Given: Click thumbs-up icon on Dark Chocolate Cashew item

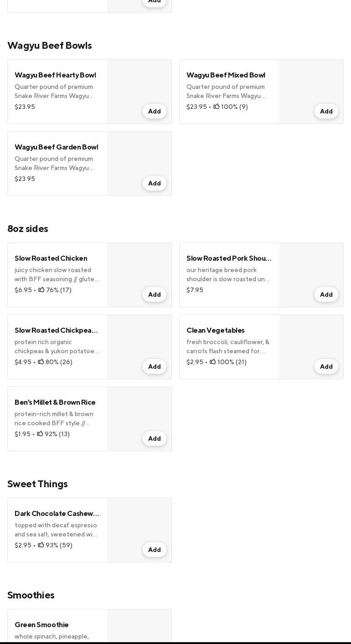Looking at the screenshot, I should tap(41, 545).
